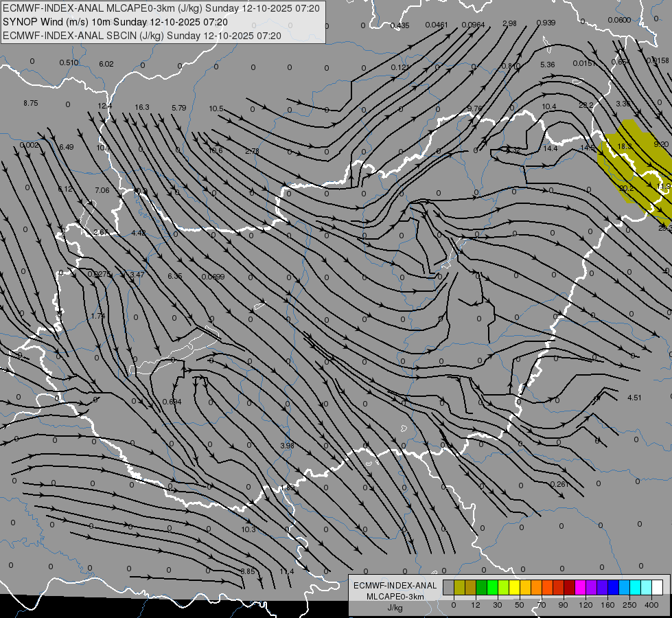
Task: Click the map value 6.35
Action: click(175, 276)
